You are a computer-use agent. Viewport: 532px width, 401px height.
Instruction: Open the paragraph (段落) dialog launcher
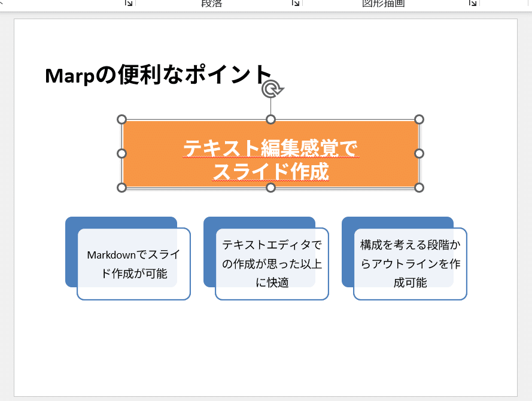tap(296, 3)
